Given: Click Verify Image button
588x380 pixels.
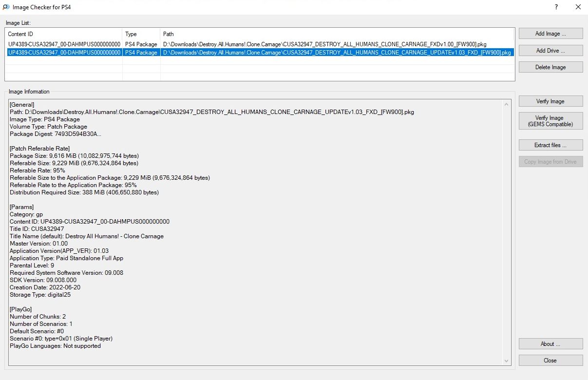Looking at the screenshot, I should (x=550, y=101).
